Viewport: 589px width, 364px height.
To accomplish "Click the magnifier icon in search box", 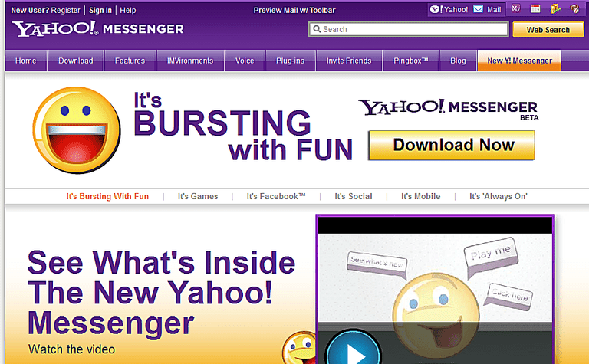I will click(x=317, y=29).
